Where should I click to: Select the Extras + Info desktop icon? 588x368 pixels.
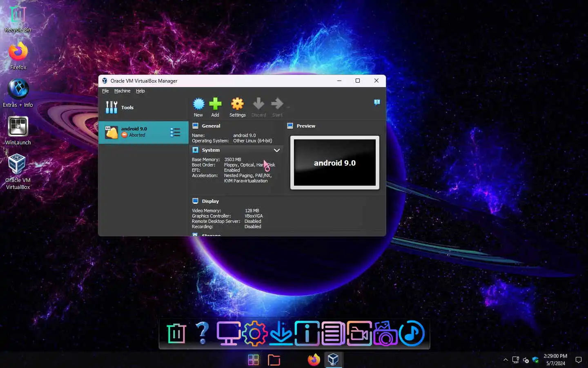point(18,94)
